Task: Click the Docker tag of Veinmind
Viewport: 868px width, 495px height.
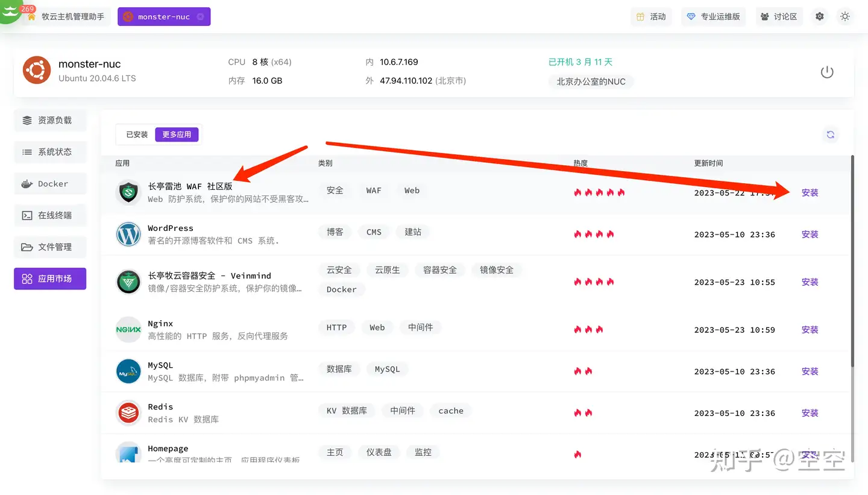Action: (x=342, y=289)
